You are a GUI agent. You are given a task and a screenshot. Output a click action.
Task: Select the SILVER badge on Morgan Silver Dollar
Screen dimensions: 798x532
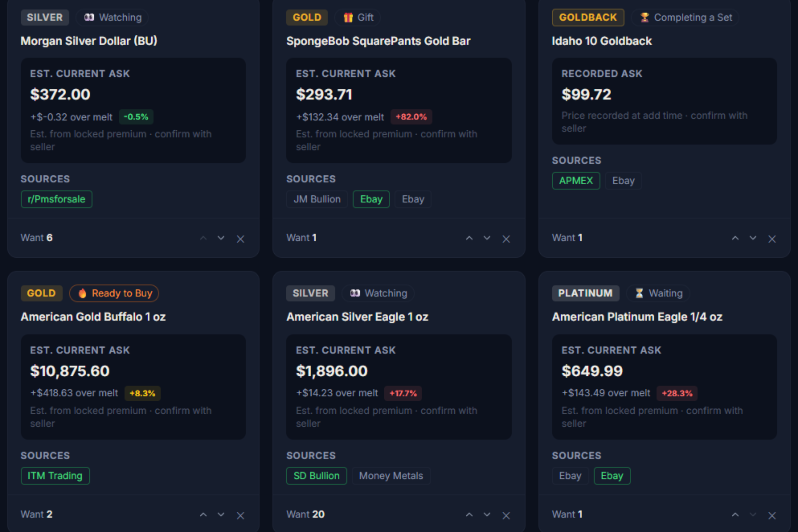[x=45, y=17]
